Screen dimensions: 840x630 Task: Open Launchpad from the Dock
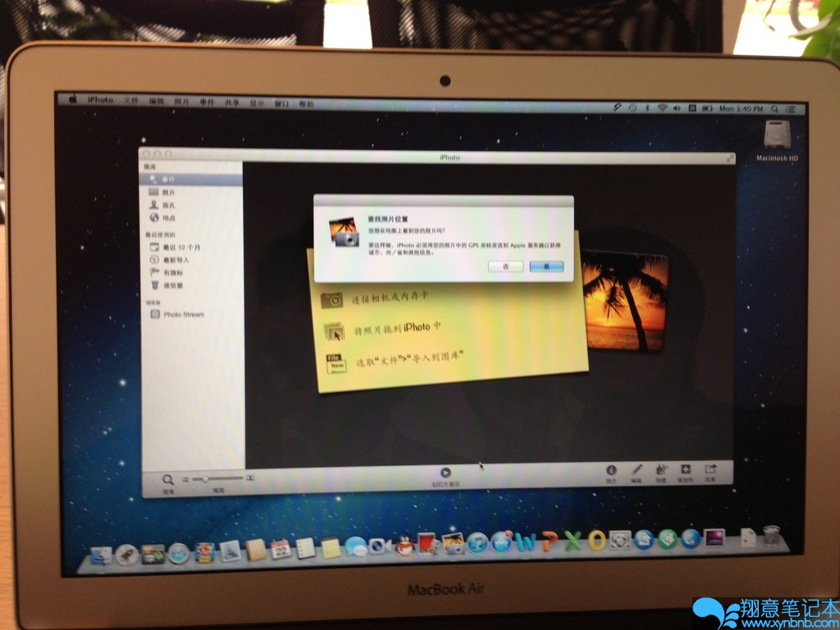click(126, 555)
